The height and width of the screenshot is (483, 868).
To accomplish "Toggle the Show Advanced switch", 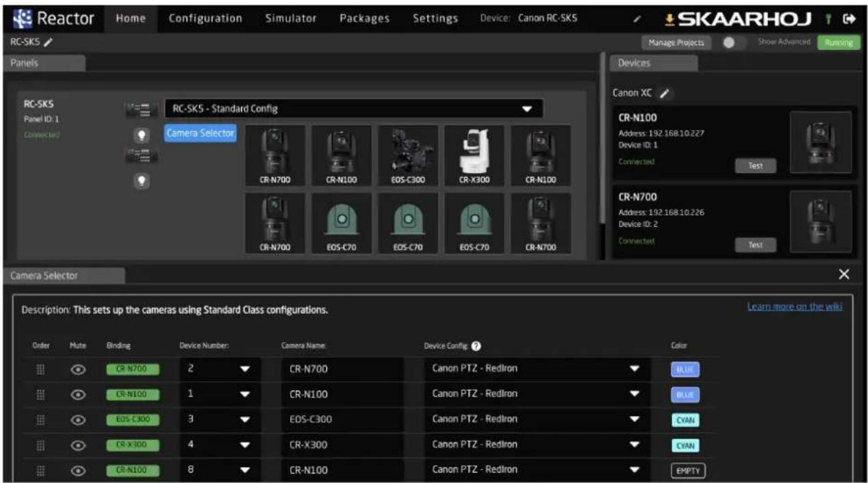I will pos(733,42).
